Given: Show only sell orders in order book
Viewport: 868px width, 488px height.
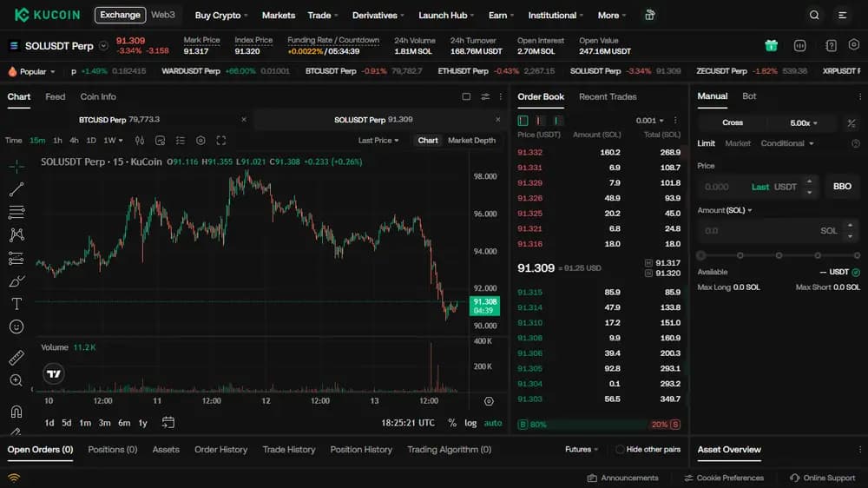Looking at the screenshot, I should [x=540, y=120].
